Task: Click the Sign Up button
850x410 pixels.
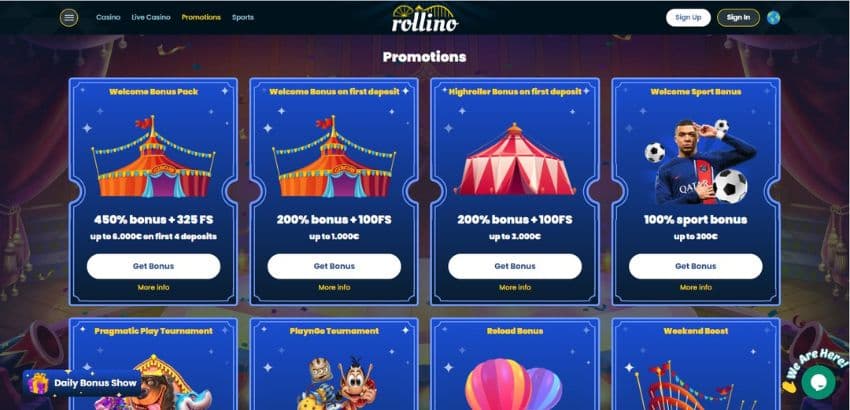Action: coord(688,18)
